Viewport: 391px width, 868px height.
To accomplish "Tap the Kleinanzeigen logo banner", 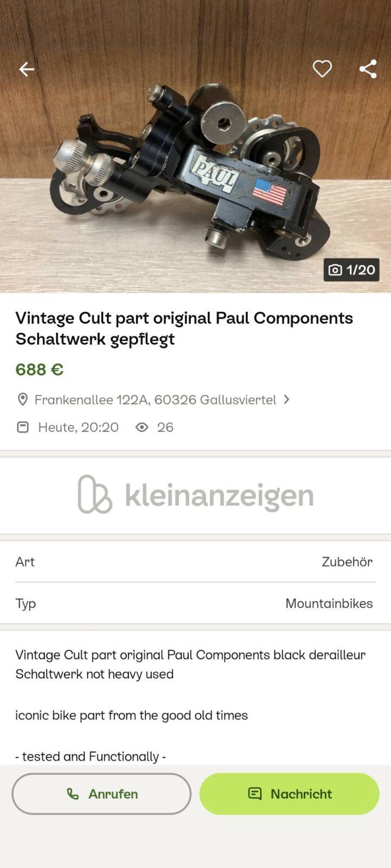I will coord(195,495).
